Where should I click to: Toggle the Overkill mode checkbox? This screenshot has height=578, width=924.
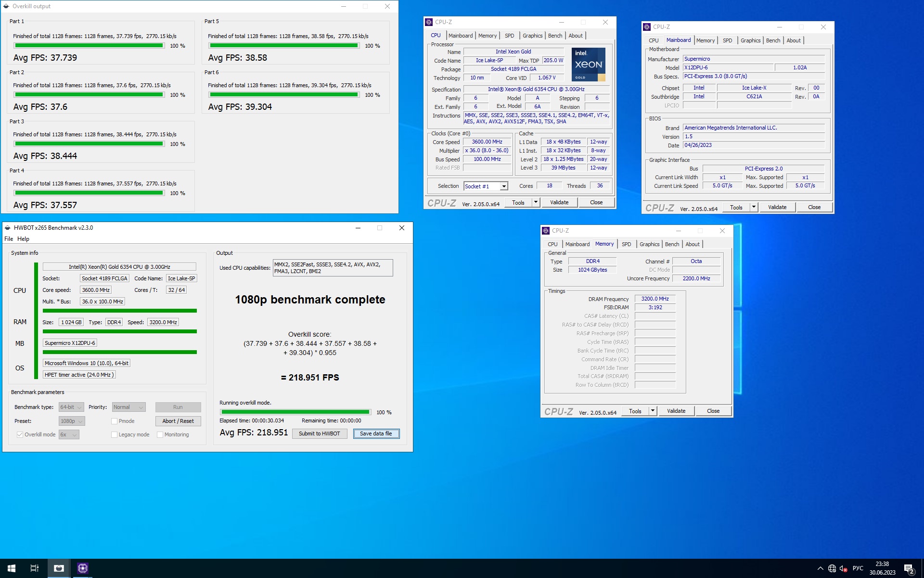[20, 434]
